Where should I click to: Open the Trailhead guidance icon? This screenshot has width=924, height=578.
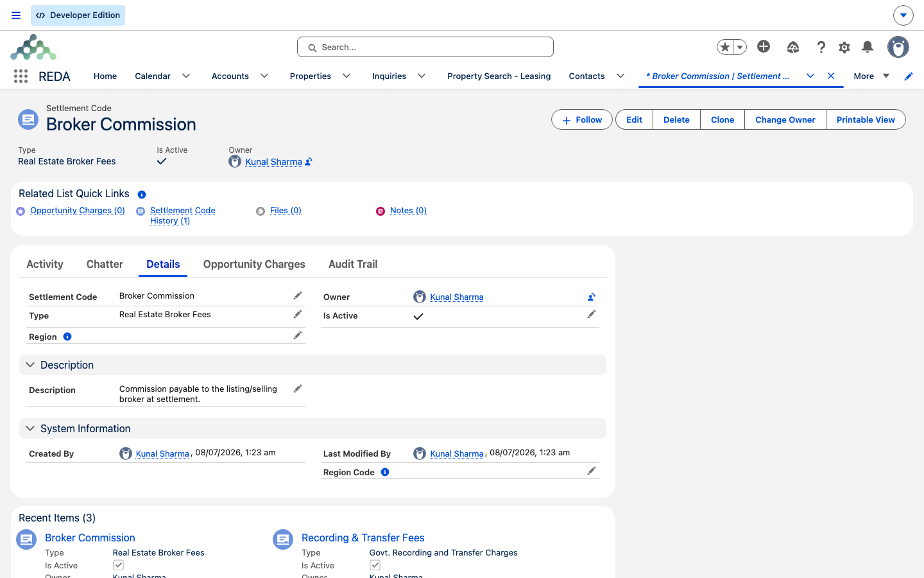tap(793, 47)
